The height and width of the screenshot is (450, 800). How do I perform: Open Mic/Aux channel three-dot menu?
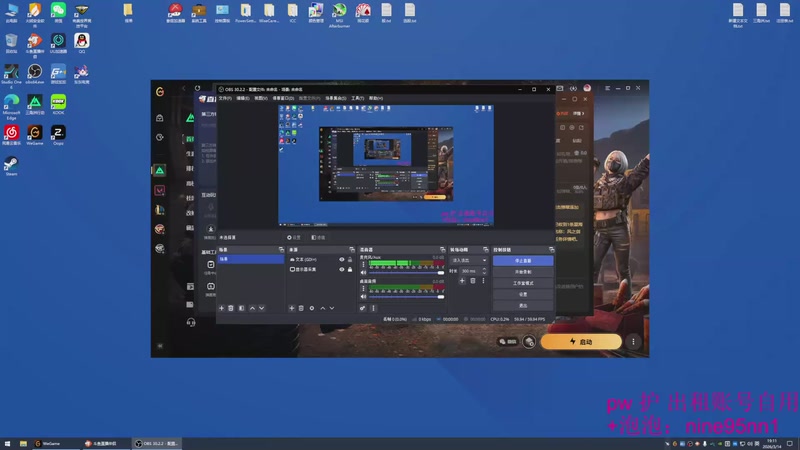tap(363, 264)
